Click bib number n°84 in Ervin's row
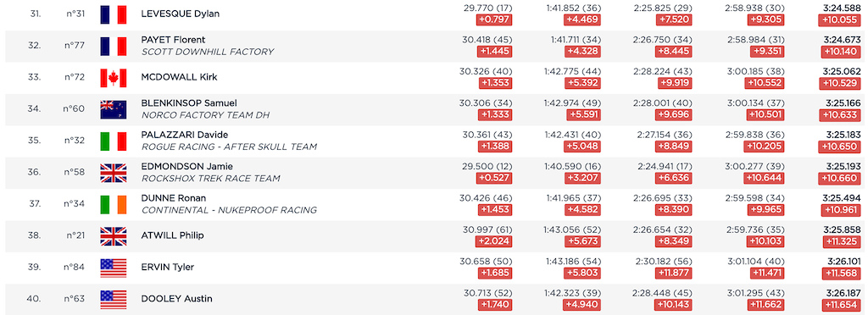Screen dimensions: 868x315 75,268
